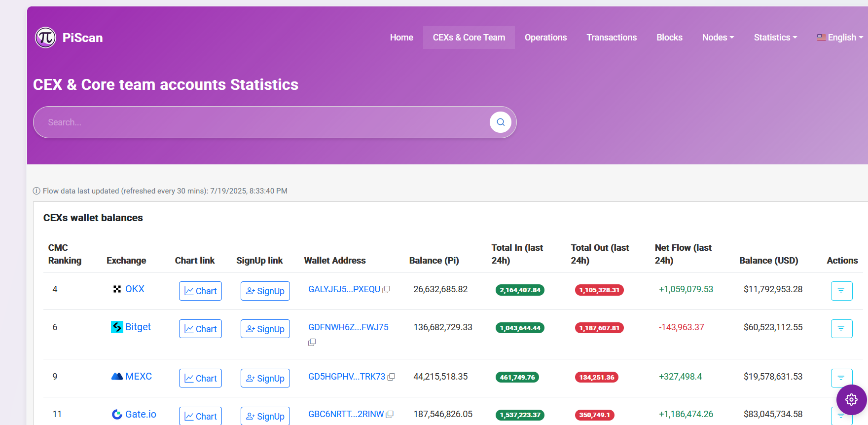Viewport: 868px width, 425px height.
Task: Open the Gate.io exchange link
Action: (141, 414)
